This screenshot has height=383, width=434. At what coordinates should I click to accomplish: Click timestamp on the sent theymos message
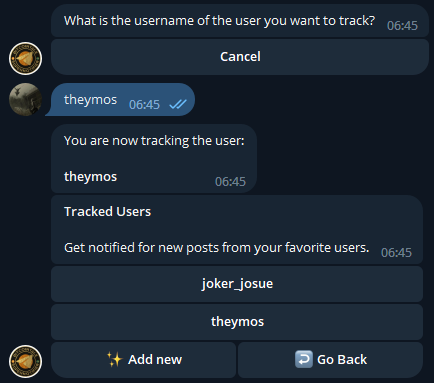pyautogui.click(x=144, y=105)
